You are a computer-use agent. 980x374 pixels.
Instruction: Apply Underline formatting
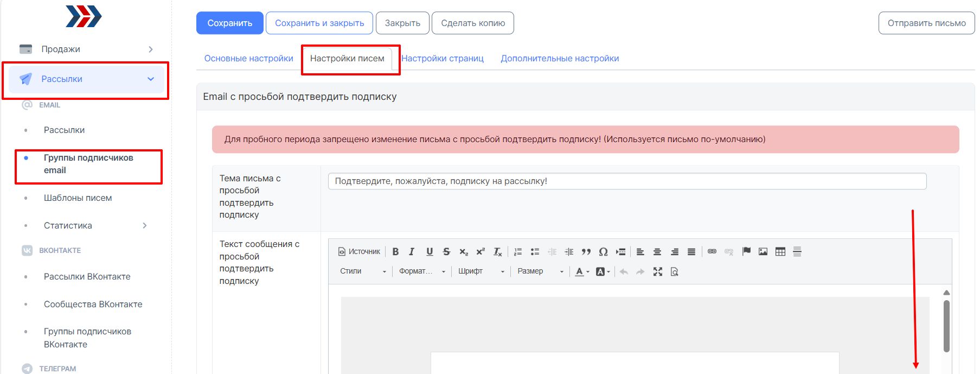coord(430,252)
